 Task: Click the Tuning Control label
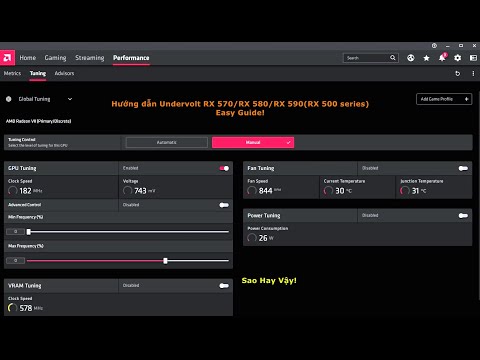22,140
